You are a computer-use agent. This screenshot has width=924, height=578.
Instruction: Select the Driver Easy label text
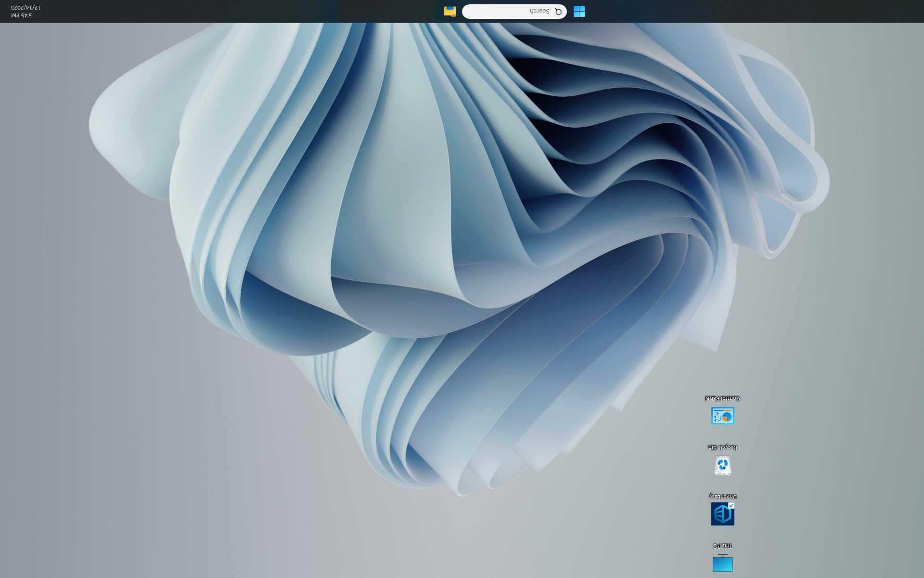pyautogui.click(x=723, y=496)
